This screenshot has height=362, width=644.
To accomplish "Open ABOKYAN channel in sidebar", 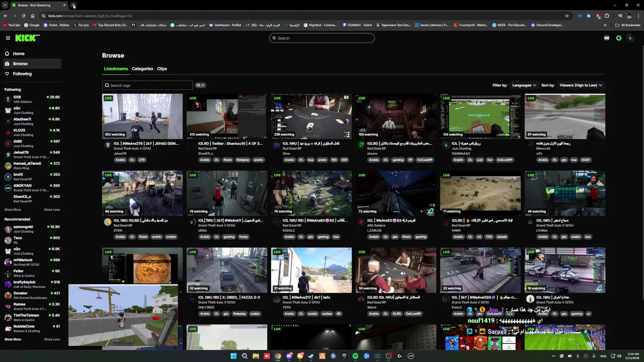I will (31, 188).
